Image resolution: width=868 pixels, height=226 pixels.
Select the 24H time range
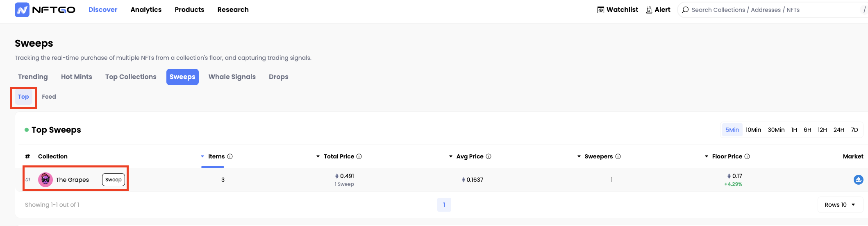click(x=839, y=130)
